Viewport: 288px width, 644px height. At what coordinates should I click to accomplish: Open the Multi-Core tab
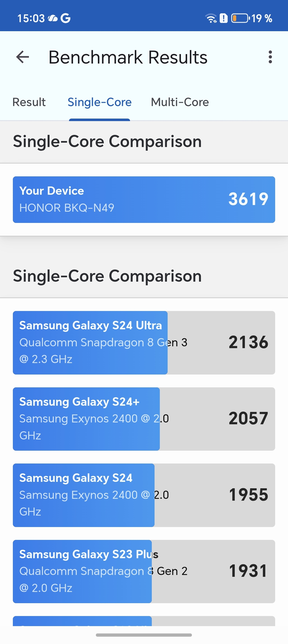point(180,102)
